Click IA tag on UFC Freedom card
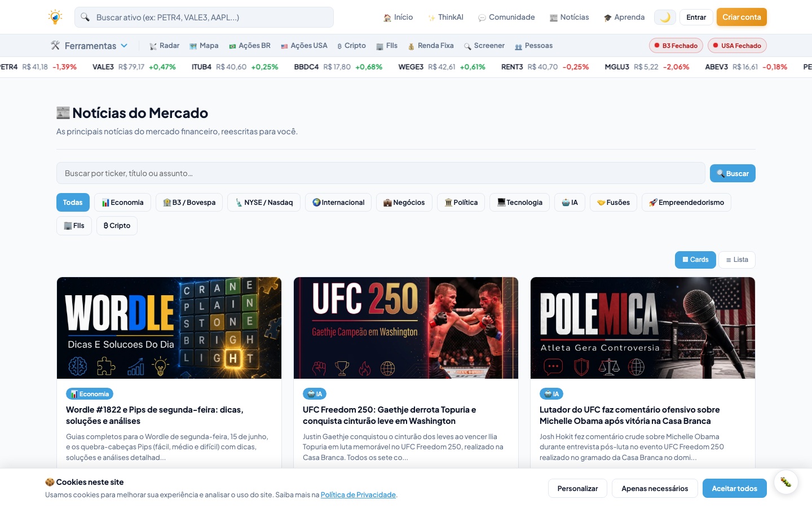Viewport: 812px width, 508px height. coord(315,394)
